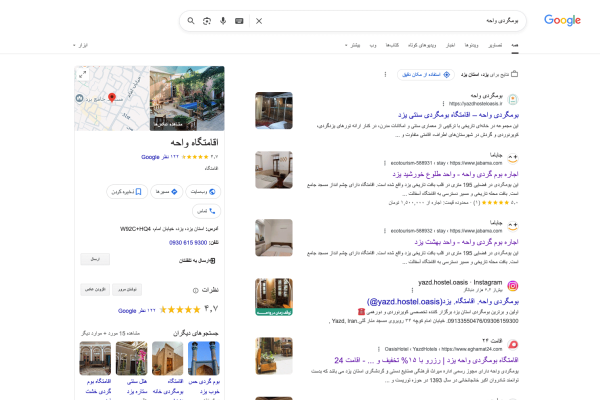Expand the map with the arrows icon
This screenshot has width=600, height=400.
83,74
